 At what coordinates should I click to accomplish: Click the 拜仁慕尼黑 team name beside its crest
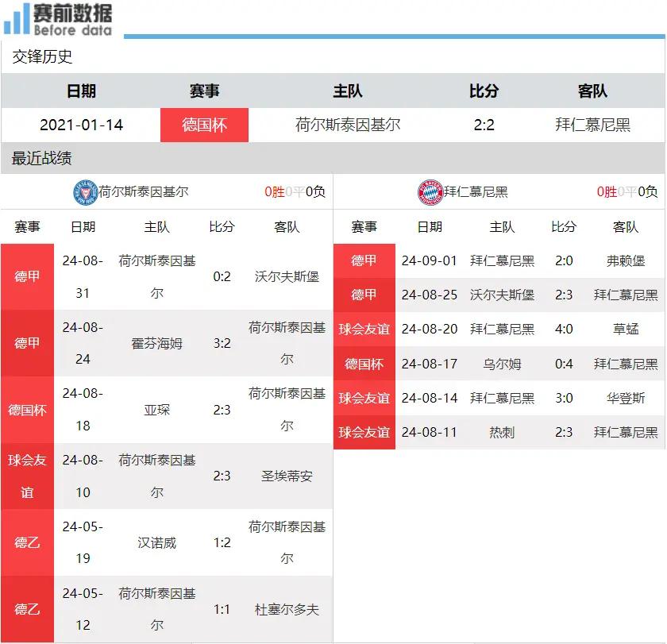(x=476, y=192)
